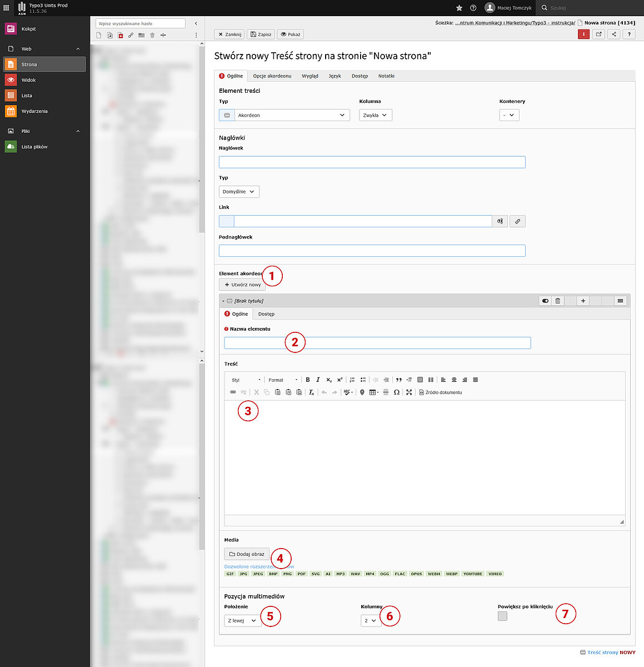
Task: Delete accordion element with trash icon
Action: (x=558, y=301)
